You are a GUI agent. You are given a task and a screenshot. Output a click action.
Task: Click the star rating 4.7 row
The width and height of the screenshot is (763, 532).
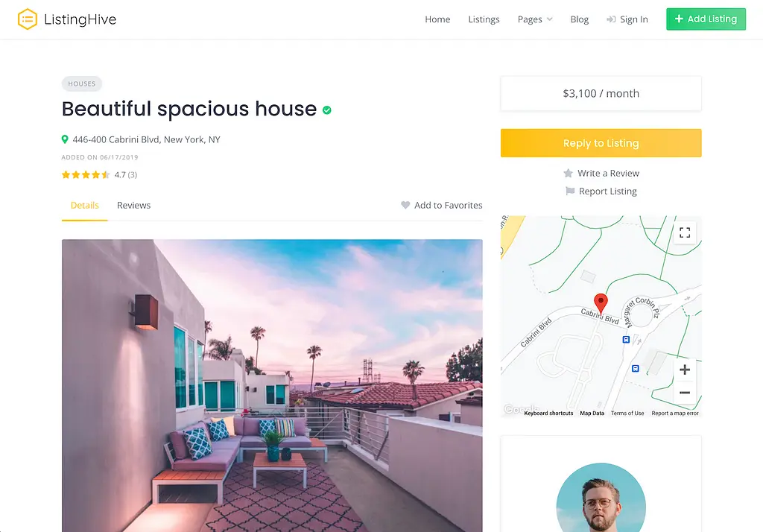click(99, 175)
